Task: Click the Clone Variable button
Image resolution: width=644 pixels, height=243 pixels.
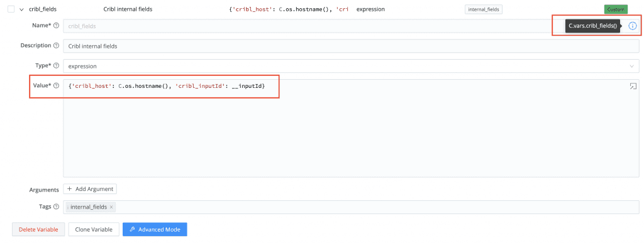Action: coord(94,229)
